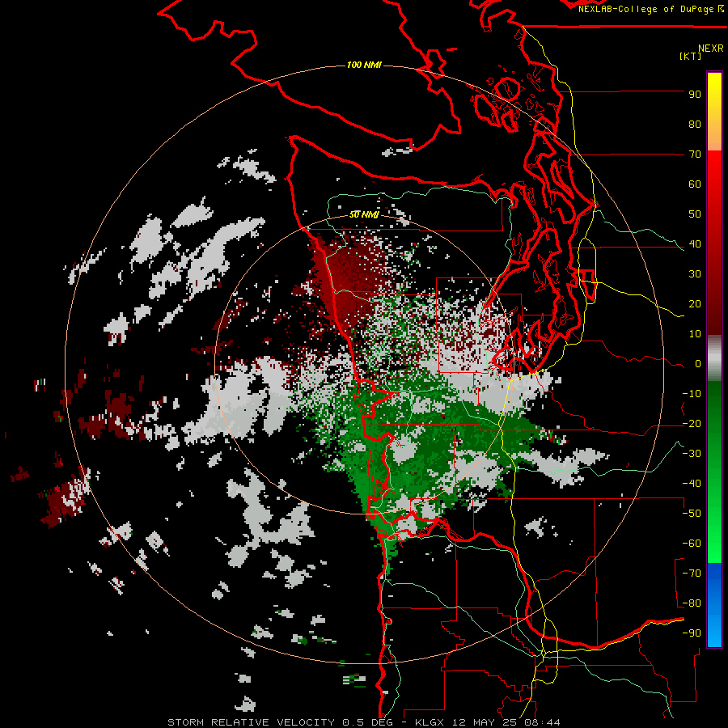728x728 pixels.
Task: Click the 80 value on the velocity scale
Action: coord(695,125)
